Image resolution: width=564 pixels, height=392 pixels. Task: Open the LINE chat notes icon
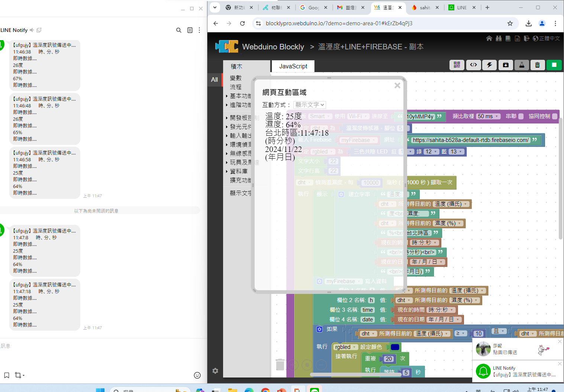pyautogui.click(x=190, y=30)
